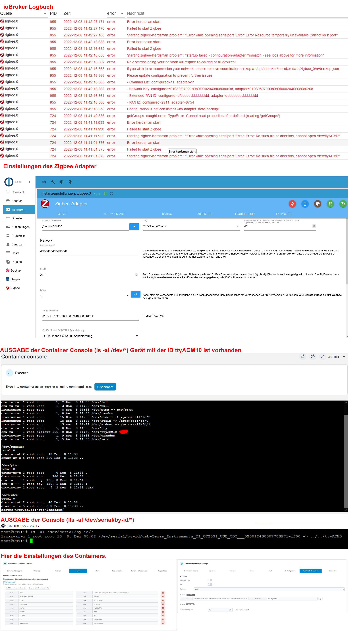
Task: Click the blue device download round button
Action: [305, 204]
